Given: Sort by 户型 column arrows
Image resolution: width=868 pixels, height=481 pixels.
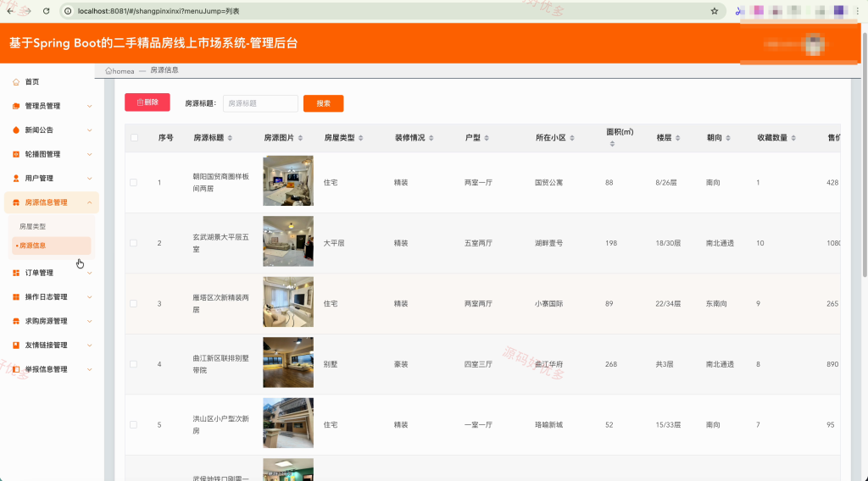Looking at the screenshot, I should click(486, 138).
